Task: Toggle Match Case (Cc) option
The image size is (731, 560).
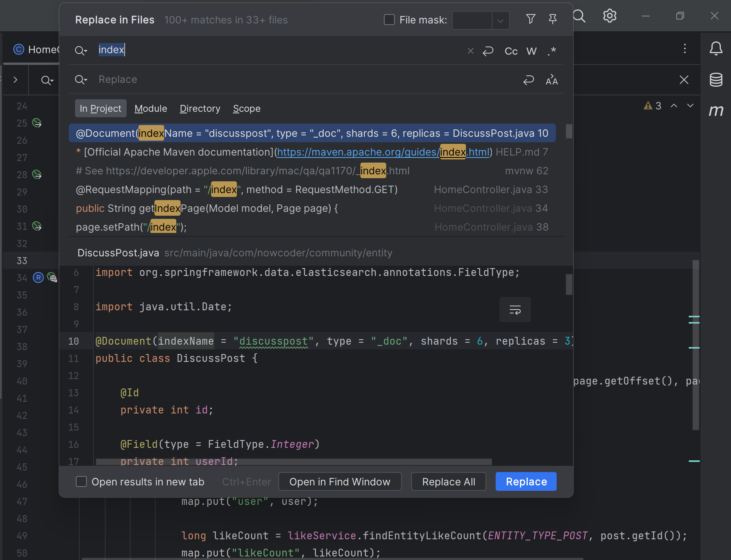Action: click(511, 51)
